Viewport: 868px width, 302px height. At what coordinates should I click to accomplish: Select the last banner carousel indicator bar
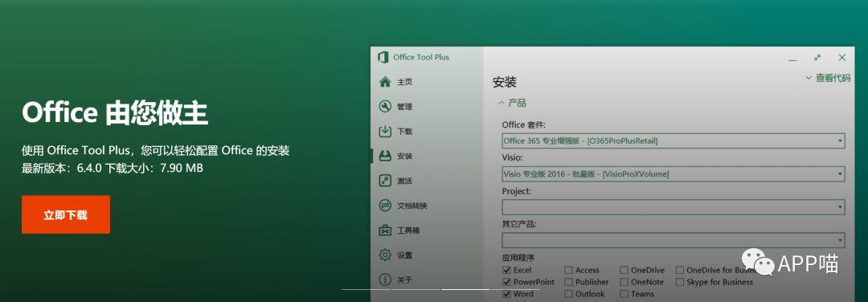click(515, 289)
